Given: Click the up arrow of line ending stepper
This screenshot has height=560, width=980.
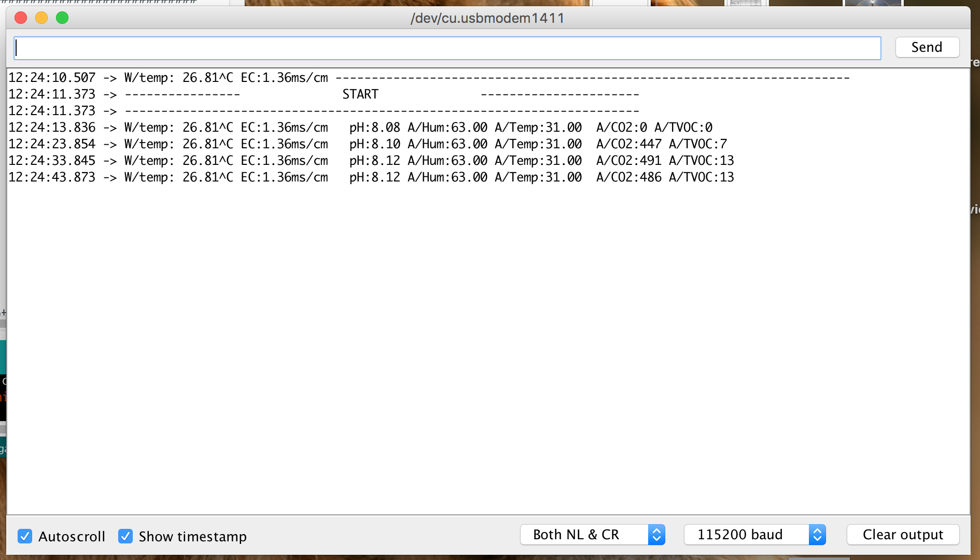Looking at the screenshot, I should tap(656, 531).
